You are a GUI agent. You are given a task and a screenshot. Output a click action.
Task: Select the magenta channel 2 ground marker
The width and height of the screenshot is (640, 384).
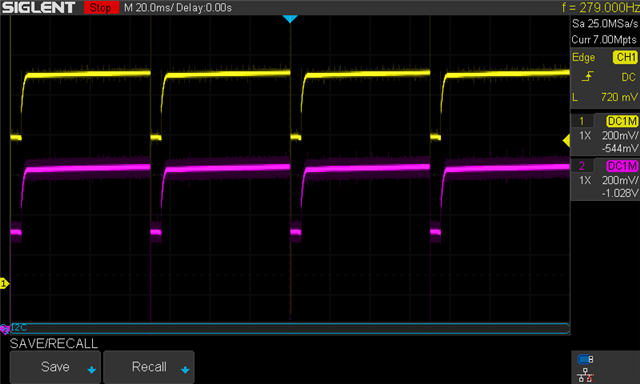(4, 329)
